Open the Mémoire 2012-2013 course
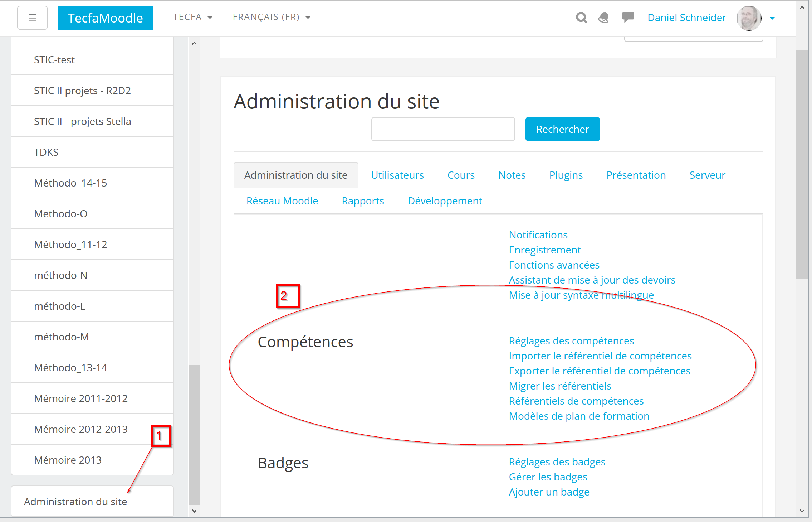This screenshot has height=522, width=812. pos(92,429)
